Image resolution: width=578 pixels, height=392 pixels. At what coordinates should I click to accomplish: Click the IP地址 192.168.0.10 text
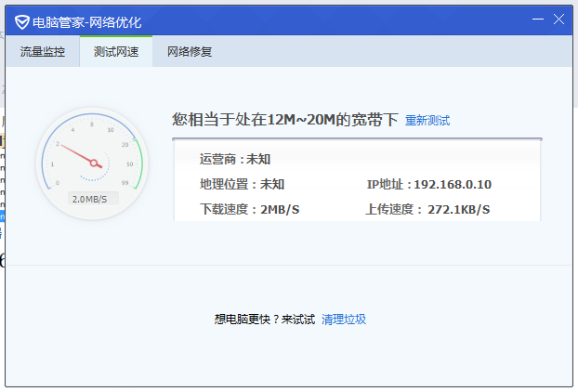point(429,184)
